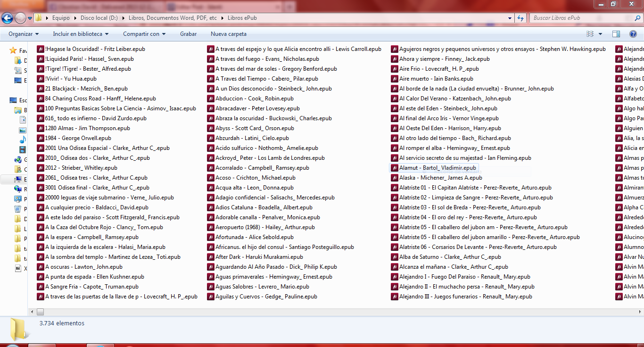The width and height of the screenshot is (644, 347).
Task: Select file A traves del fuego - Evans_ Nicholas.epub
Action: 263,59
